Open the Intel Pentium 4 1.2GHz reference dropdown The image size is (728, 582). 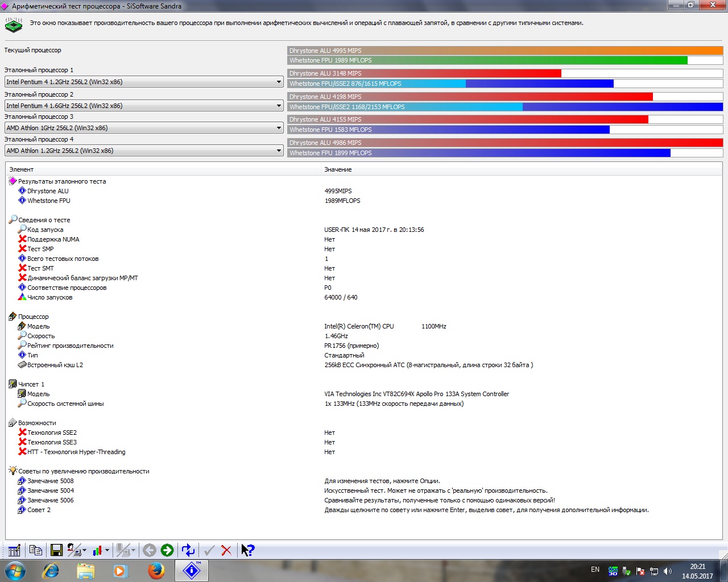279,82
